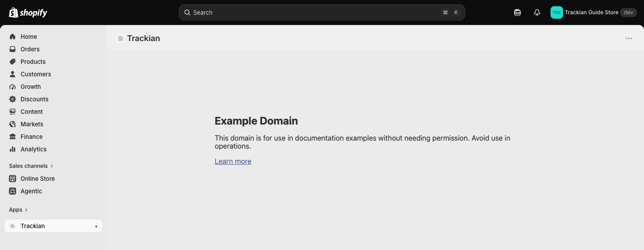Click the Customers person icon
This screenshot has height=250, width=644.
pos(13,74)
